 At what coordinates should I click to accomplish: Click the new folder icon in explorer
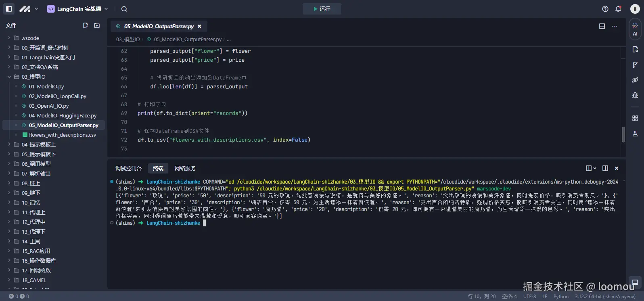point(97,25)
